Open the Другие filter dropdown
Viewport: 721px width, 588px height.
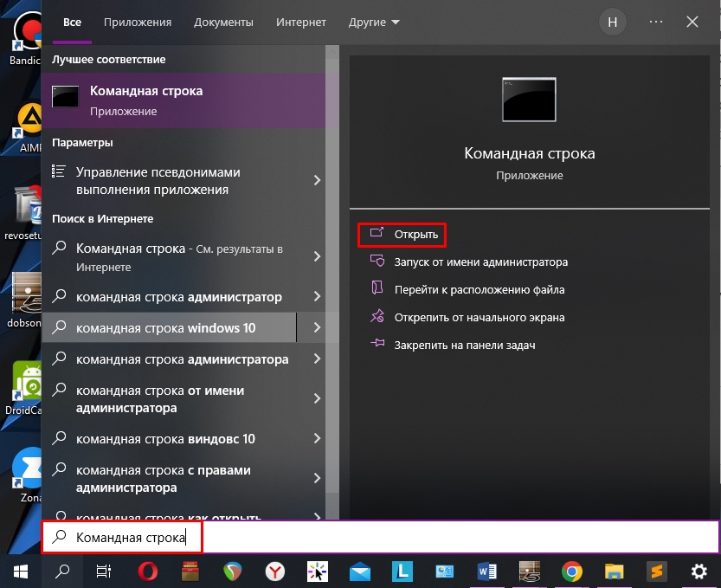(x=374, y=22)
